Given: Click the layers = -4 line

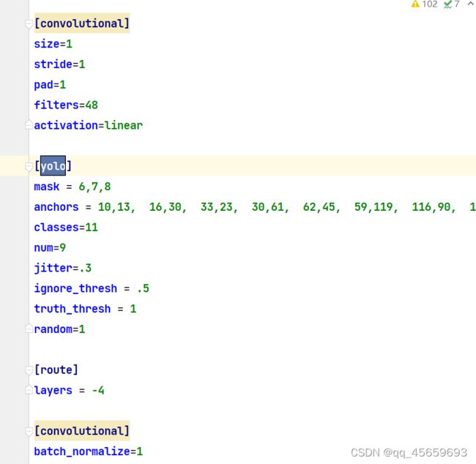Looking at the screenshot, I should 70,390.
